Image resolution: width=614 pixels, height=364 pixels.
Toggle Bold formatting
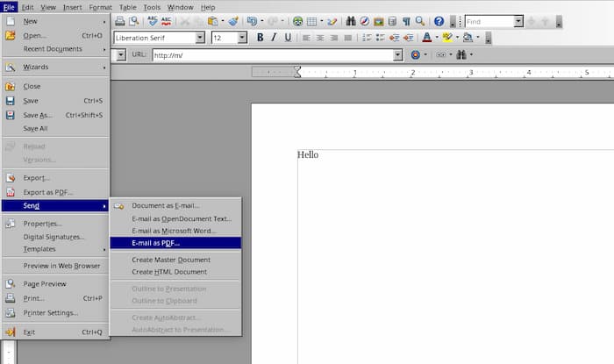pyautogui.click(x=261, y=38)
